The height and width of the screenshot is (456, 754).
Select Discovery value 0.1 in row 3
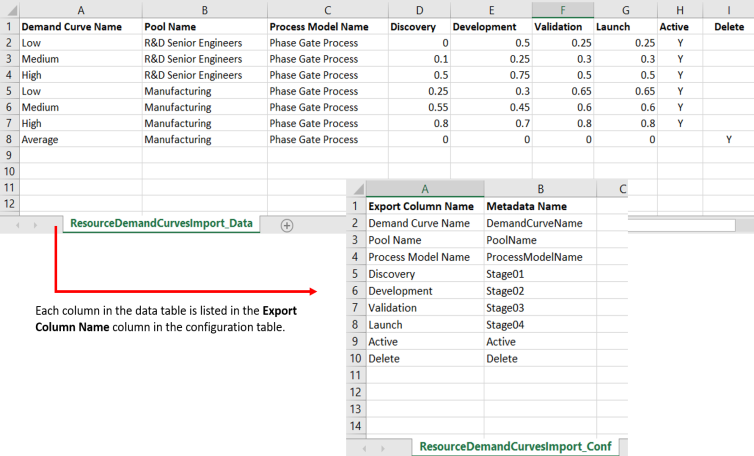click(419, 59)
